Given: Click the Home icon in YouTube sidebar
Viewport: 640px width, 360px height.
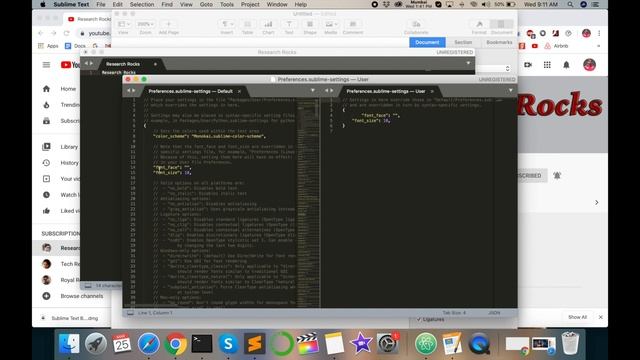Looking at the screenshot, I should coord(46,89).
